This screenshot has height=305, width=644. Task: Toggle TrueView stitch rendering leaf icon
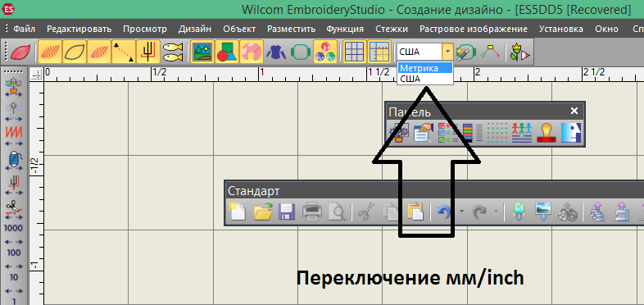click(x=19, y=52)
